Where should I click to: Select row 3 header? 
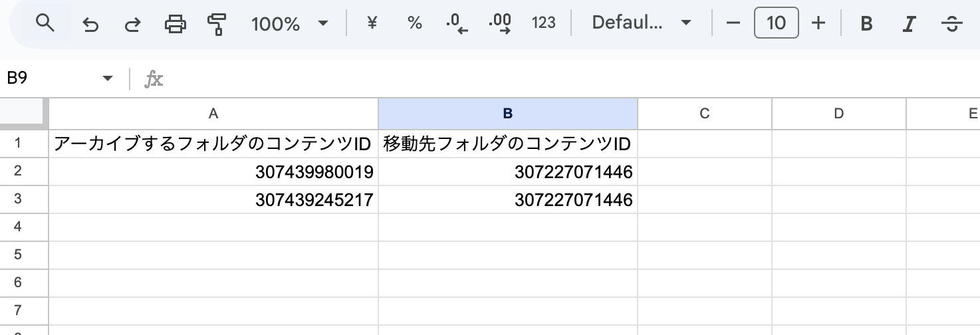[x=24, y=199]
